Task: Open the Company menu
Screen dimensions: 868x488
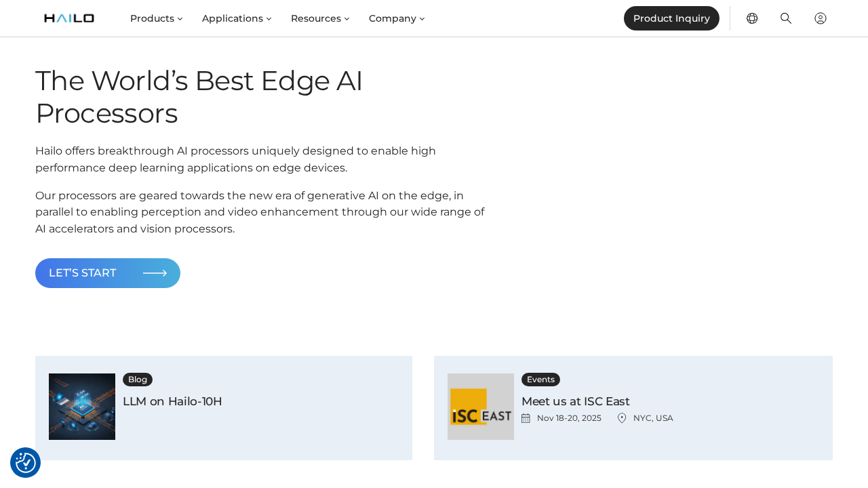Action: click(397, 18)
